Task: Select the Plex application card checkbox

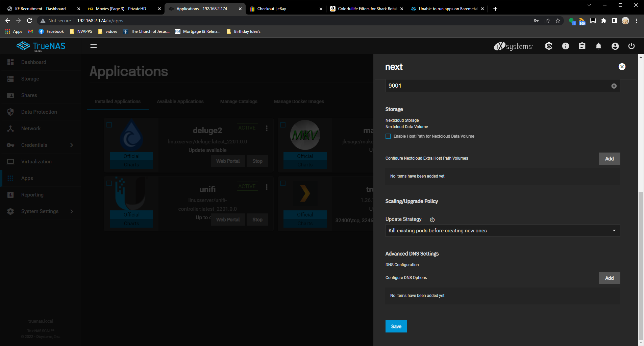Action: pos(283,183)
